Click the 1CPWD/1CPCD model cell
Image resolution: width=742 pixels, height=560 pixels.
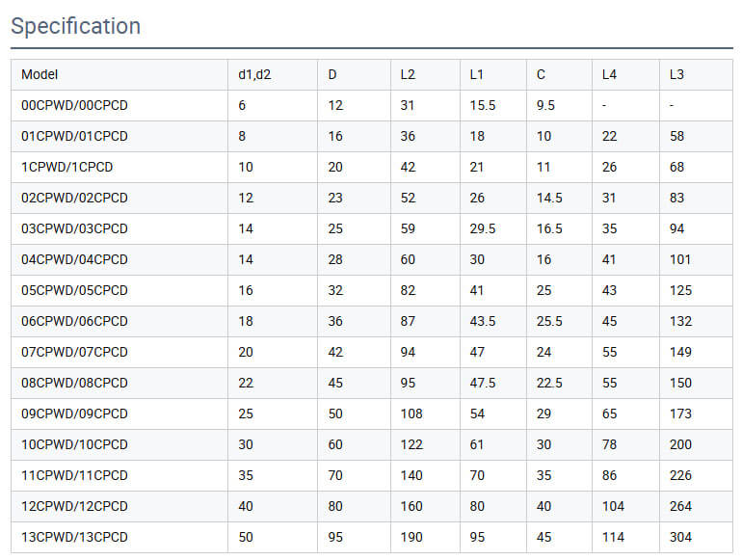click(67, 167)
